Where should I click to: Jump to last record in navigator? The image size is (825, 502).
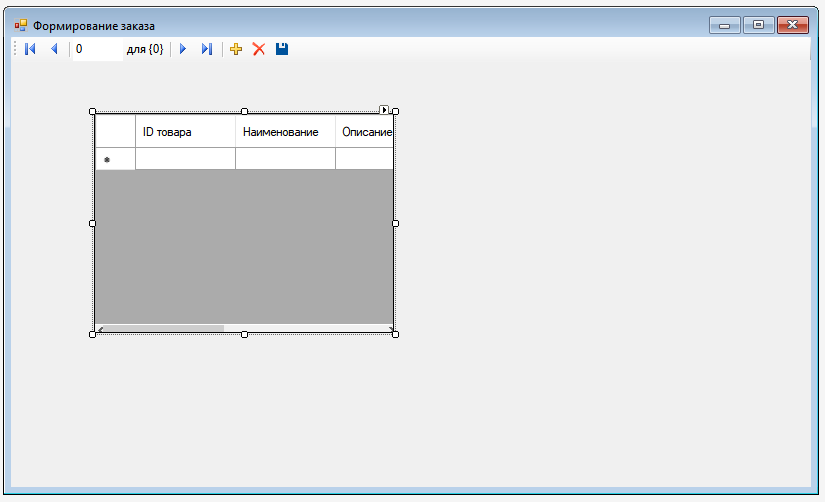tap(207, 49)
